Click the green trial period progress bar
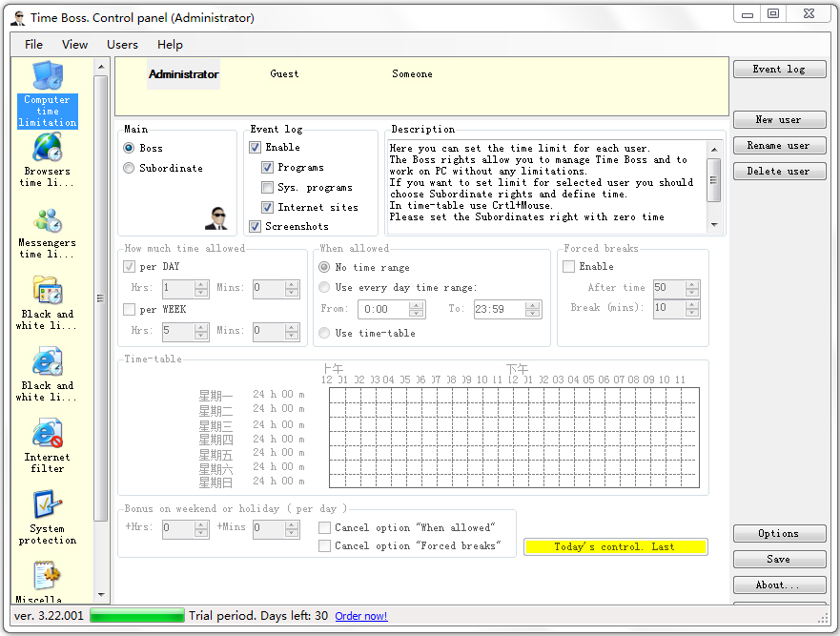Image resolution: width=840 pixels, height=636 pixels. pyautogui.click(x=137, y=616)
